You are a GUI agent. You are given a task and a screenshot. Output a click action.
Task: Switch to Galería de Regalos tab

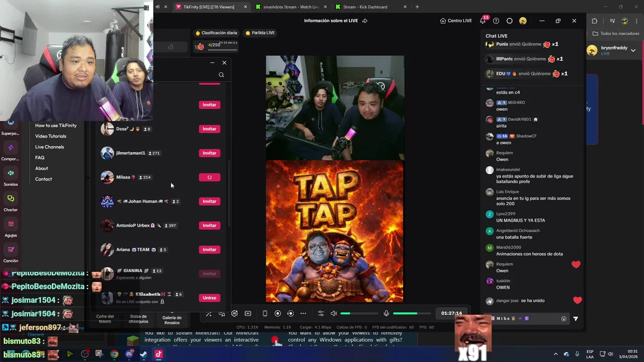(x=172, y=320)
